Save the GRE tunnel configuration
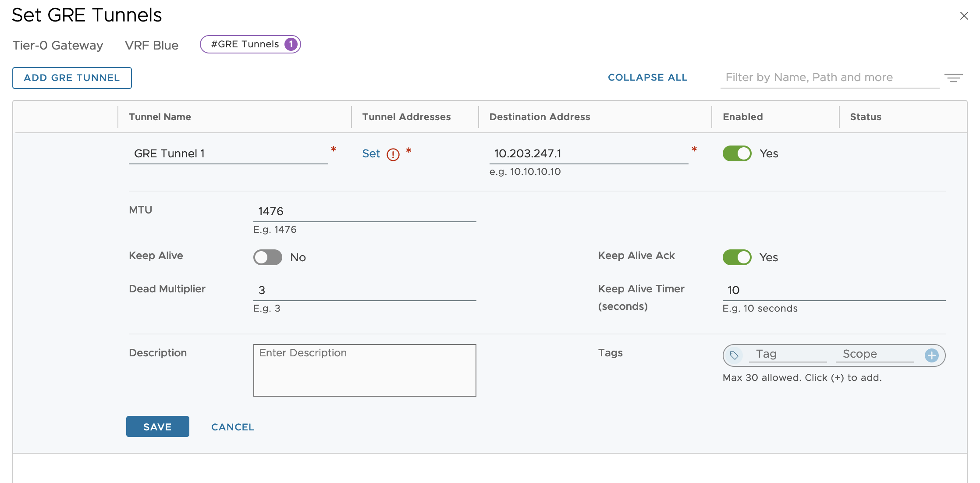 tap(157, 426)
